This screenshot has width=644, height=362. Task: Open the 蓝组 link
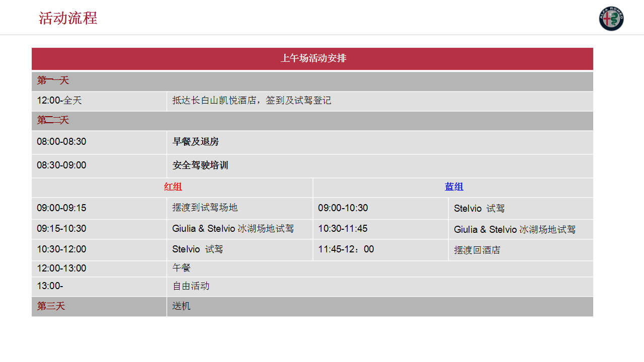point(454,187)
